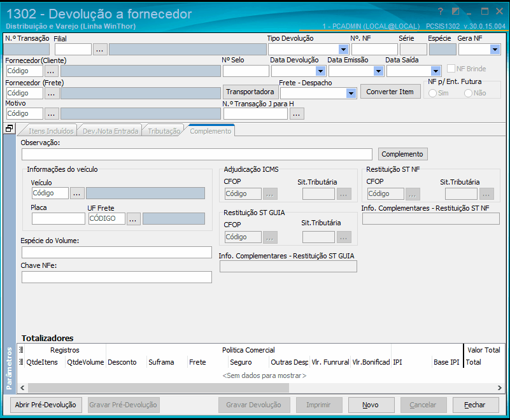Switch to Itens Incluídos tab

click(x=51, y=131)
